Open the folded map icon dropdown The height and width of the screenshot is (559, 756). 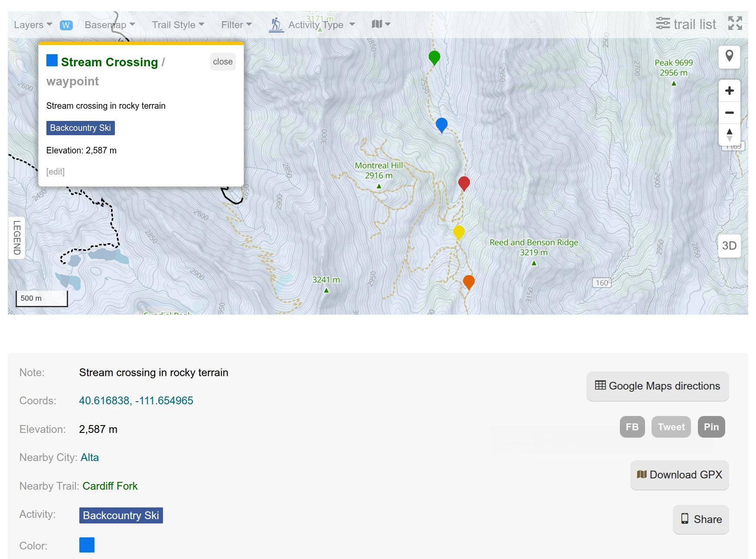(381, 24)
